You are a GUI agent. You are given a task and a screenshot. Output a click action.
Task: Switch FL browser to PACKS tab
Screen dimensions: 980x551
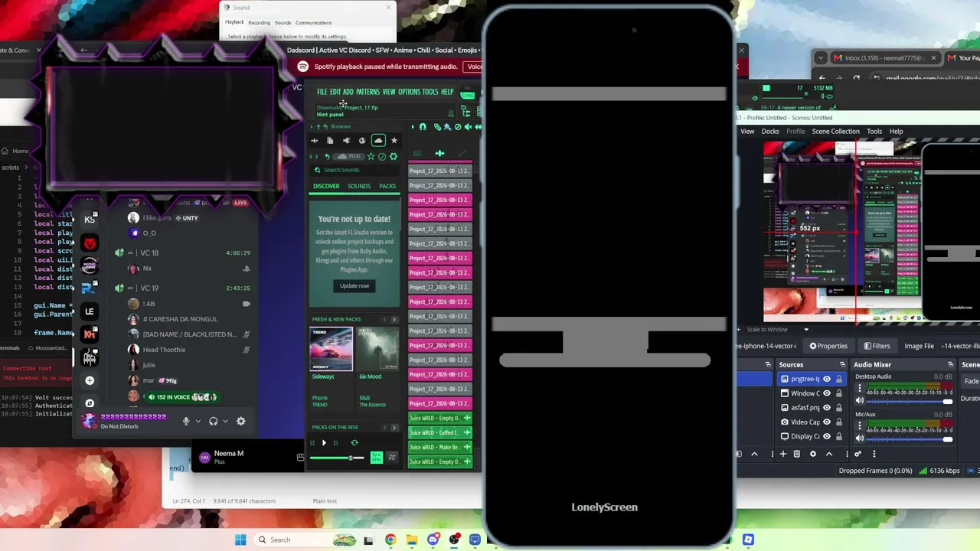coord(387,186)
